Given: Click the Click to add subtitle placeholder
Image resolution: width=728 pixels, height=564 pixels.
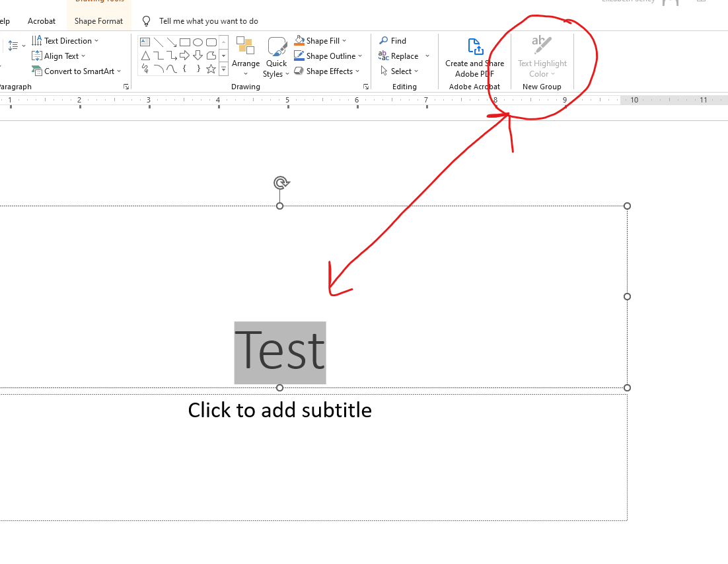Looking at the screenshot, I should [280, 410].
